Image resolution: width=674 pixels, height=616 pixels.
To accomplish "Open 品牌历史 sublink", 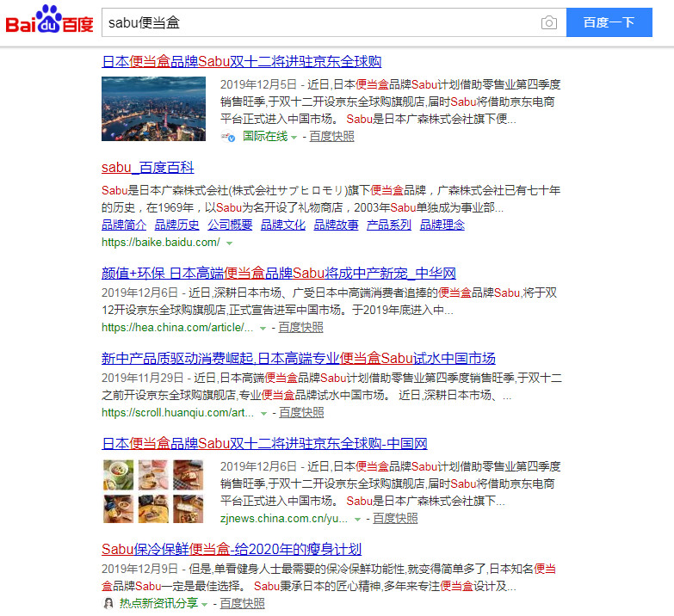I will [x=176, y=225].
